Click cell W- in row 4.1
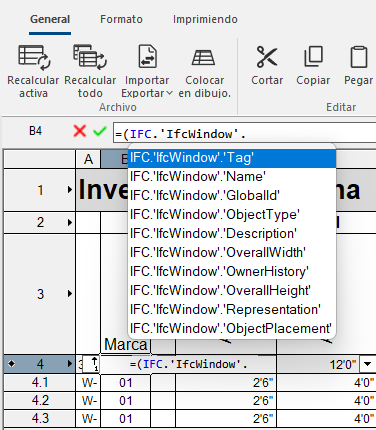The height and width of the screenshot is (430, 376). [89, 383]
